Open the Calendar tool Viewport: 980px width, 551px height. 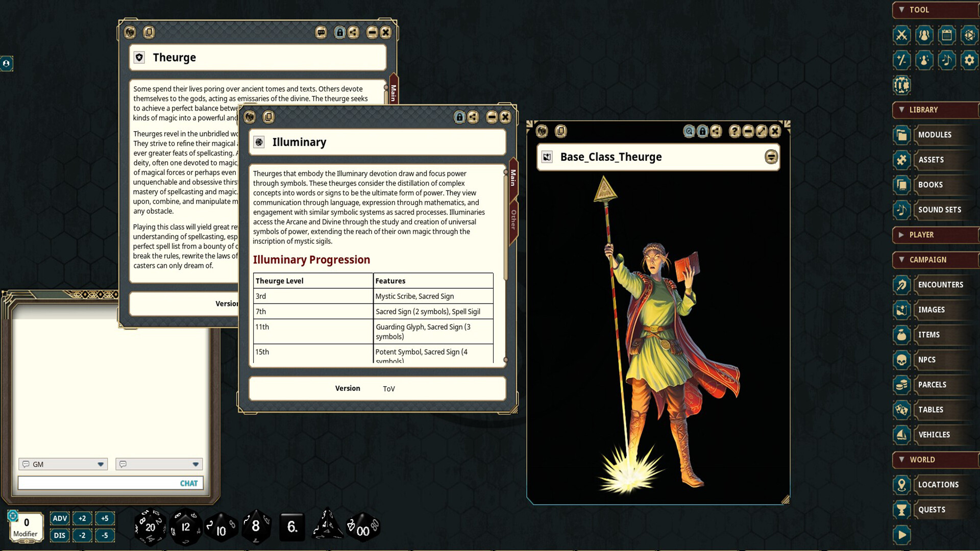click(947, 35)
